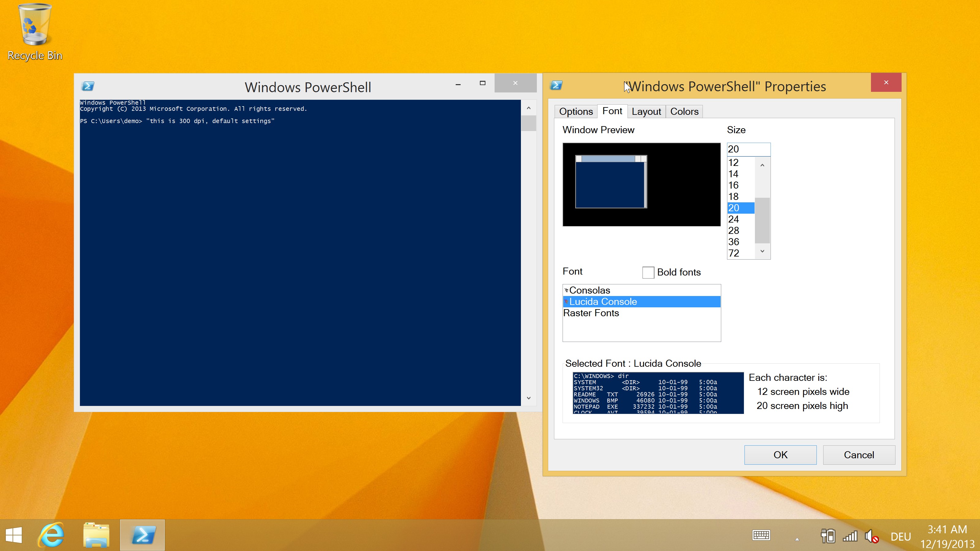980x551 pixels.
Task: Click the Start button on the taskbar
Action: 14,535
